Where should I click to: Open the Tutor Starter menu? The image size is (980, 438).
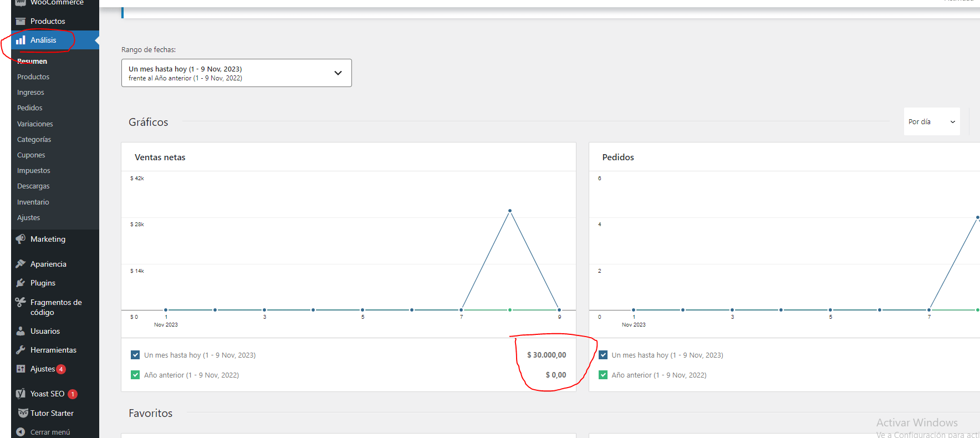52,413
